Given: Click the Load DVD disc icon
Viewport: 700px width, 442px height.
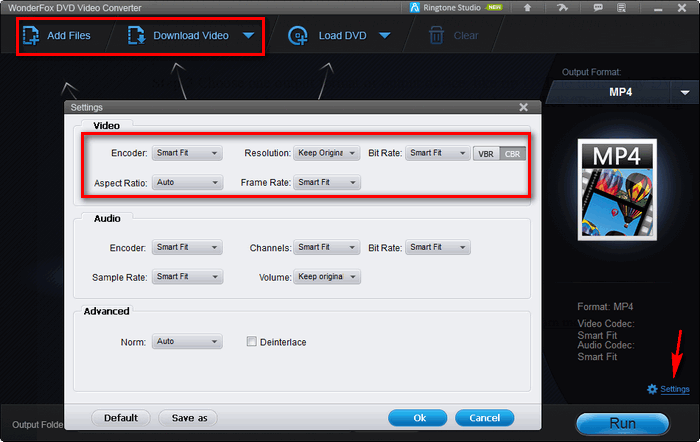Looking at the screenshot, I should click(298, 36).
